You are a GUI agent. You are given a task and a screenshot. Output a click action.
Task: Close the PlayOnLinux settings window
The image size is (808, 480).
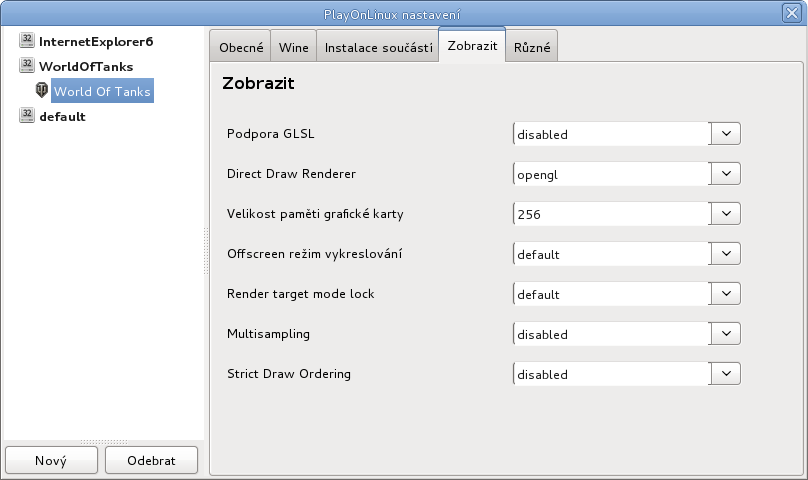792,13
